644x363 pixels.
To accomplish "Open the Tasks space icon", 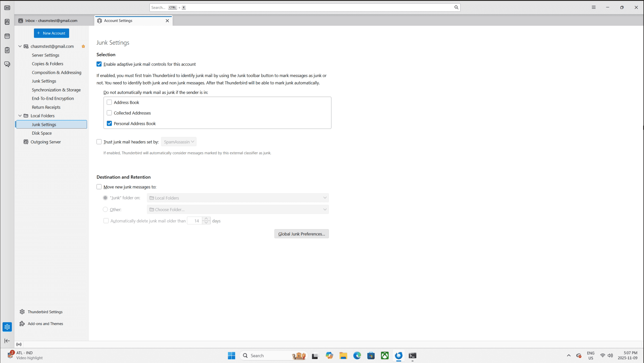I will 7,50.
